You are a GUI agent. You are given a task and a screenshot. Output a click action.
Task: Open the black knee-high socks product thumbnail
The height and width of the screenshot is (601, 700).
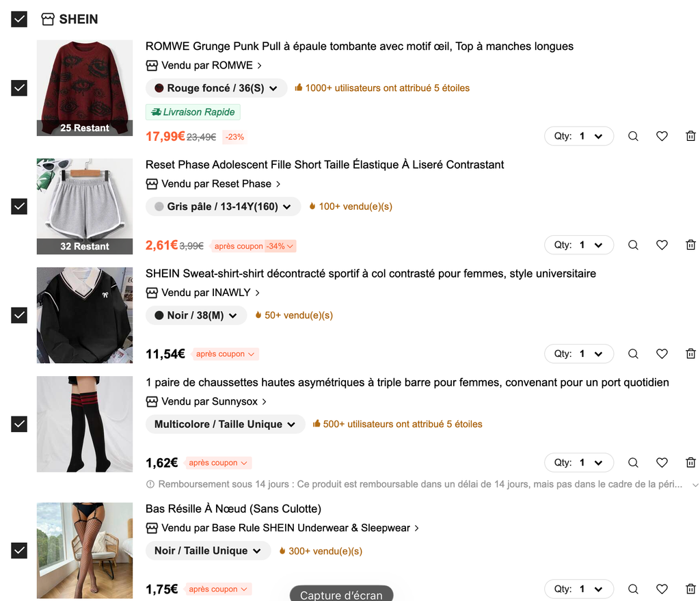(x=85, y=424)
